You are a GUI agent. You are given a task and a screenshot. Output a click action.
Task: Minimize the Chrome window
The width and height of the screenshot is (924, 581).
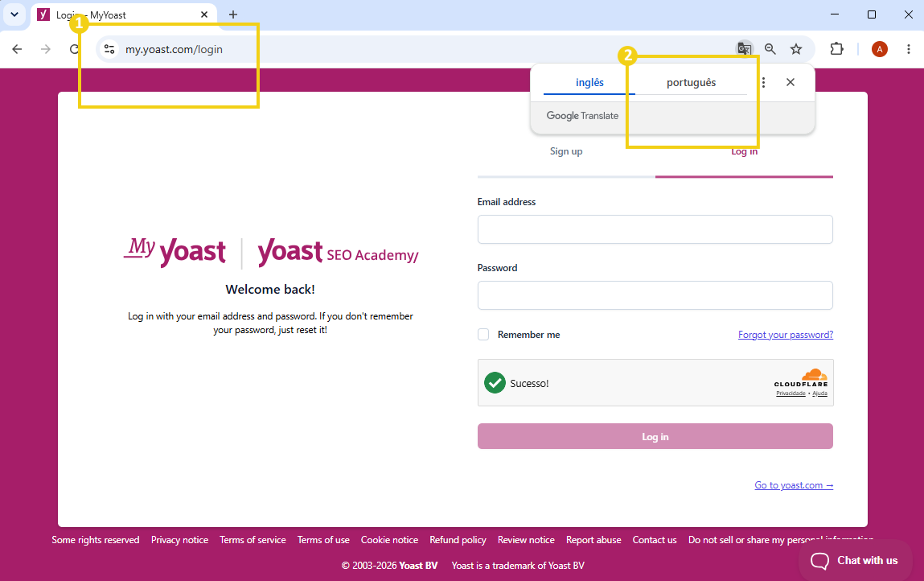click(835, 14)
